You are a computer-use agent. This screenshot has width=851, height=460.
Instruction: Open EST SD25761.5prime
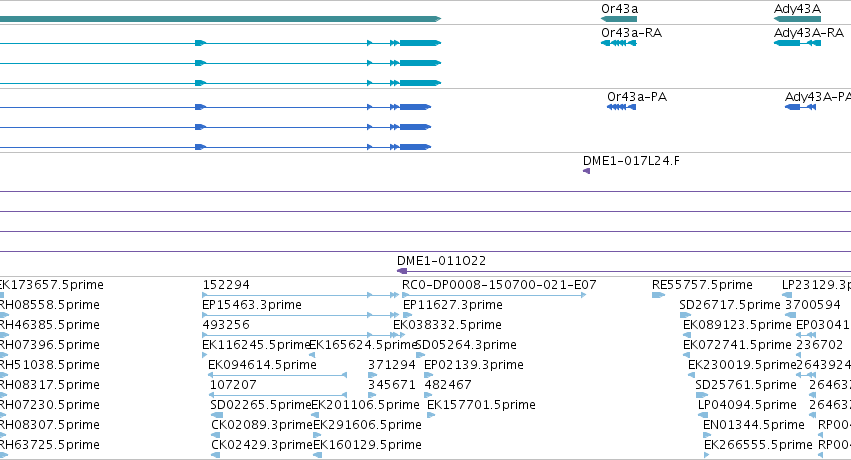point(746,385)
